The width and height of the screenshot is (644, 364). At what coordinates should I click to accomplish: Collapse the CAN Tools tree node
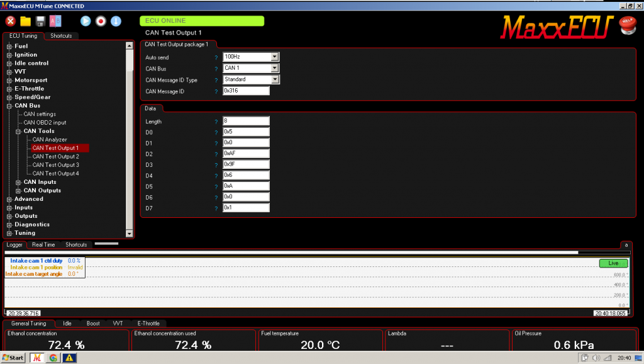pyautogui.click(x=18, y=132)
